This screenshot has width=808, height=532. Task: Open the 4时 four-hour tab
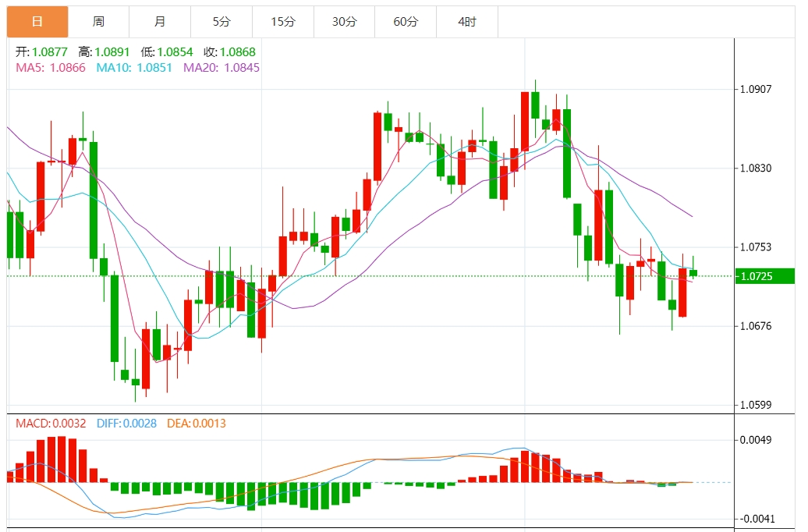tap(467, 22)
